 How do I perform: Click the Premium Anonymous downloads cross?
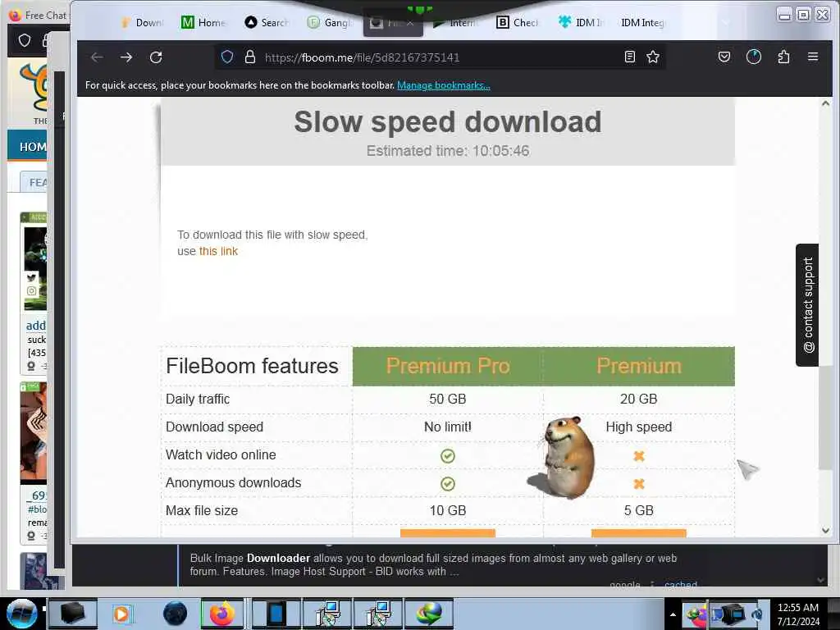638,484
